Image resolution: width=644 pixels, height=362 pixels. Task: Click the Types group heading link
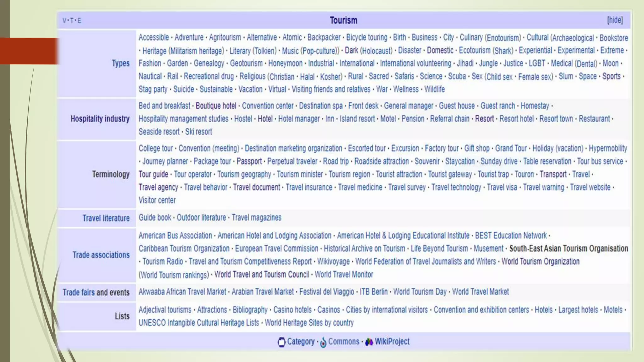tap(120, 63)
